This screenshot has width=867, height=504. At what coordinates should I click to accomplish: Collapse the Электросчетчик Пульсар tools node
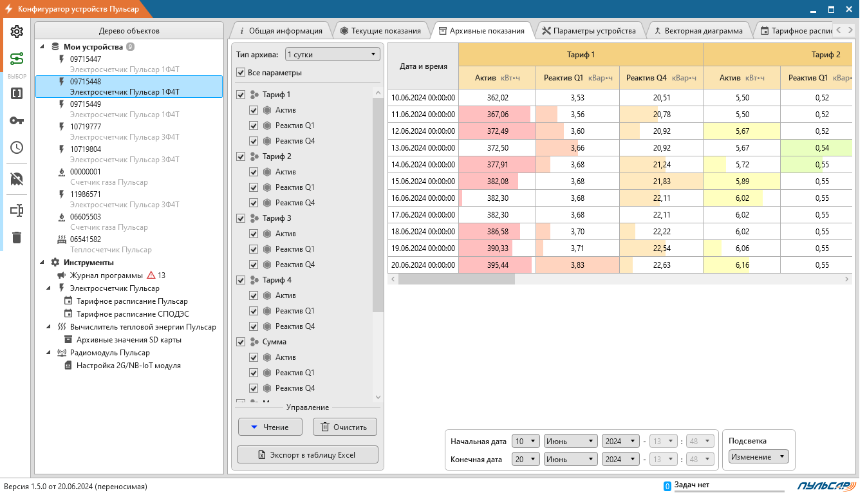[50, 288]
